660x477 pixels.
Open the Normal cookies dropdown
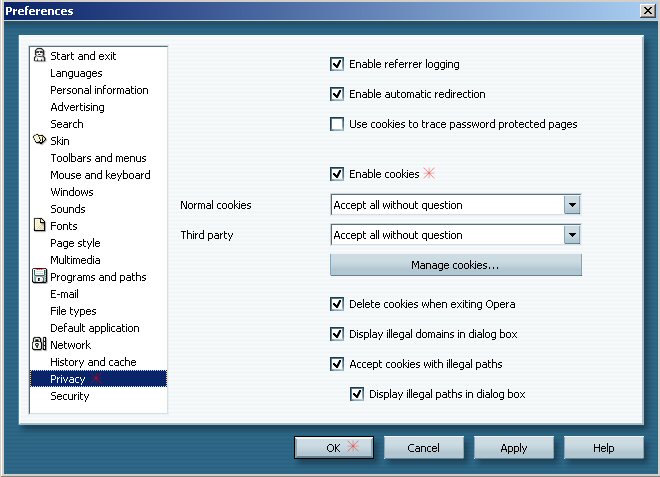point(572,205)
